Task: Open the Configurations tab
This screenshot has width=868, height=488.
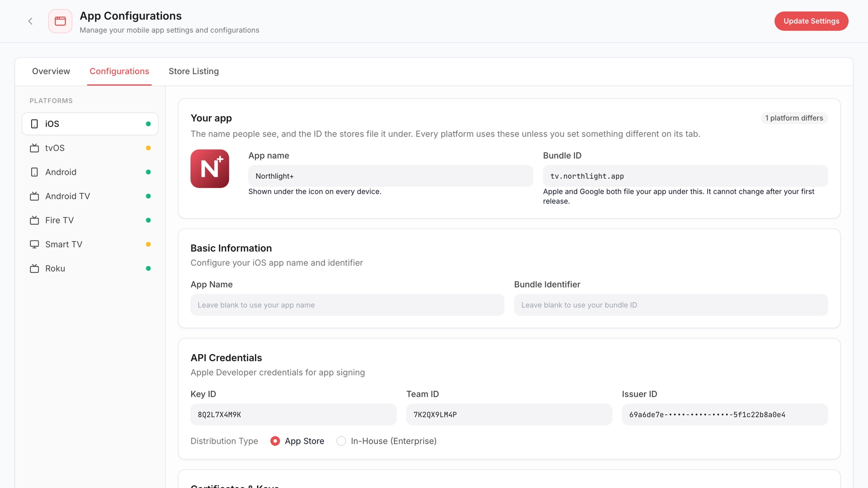Action: pyautogui.click(x=119, y=71)
